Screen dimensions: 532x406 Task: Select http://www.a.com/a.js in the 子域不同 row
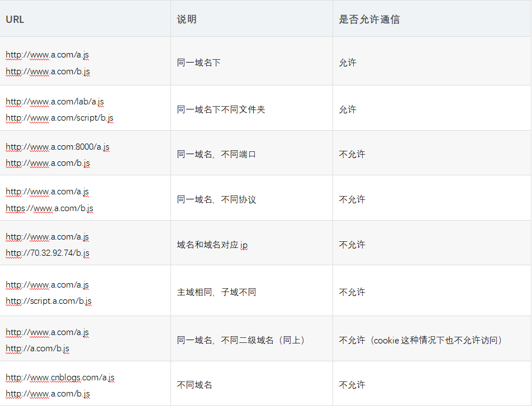[47, 285]
